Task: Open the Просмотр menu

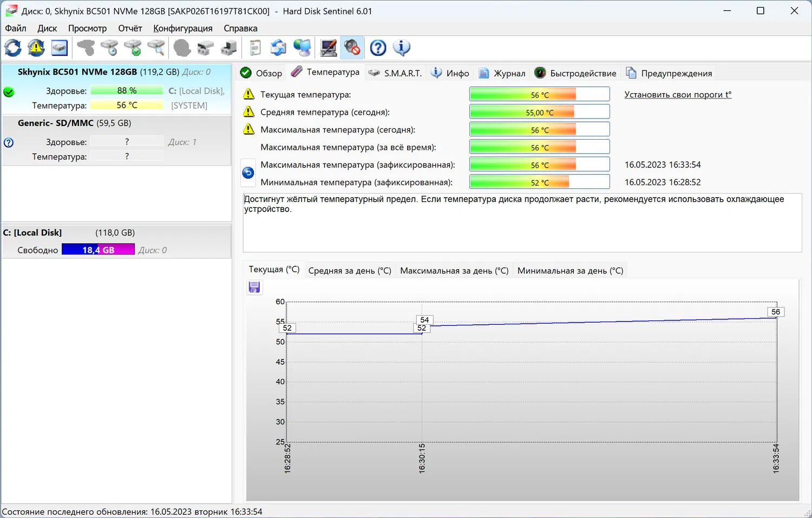Action: click(88, 28)
